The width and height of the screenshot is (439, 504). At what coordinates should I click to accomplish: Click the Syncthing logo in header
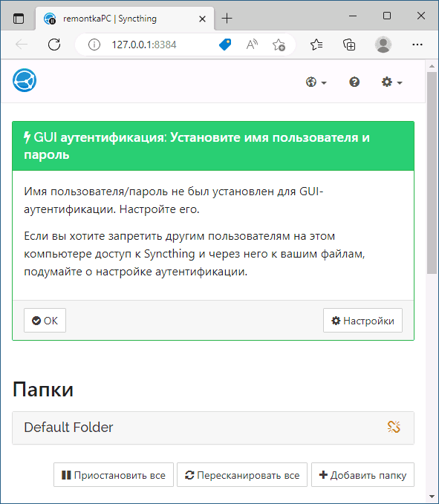25,80
